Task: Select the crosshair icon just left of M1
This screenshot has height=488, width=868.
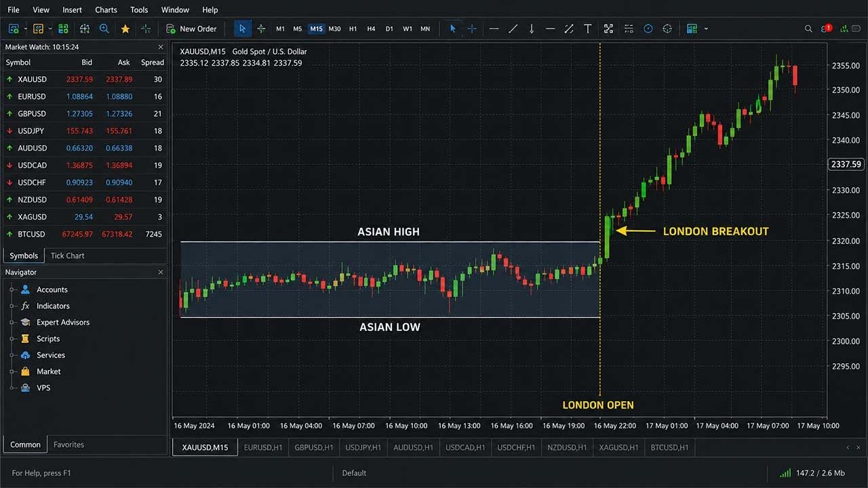Action: pos(261,28)
